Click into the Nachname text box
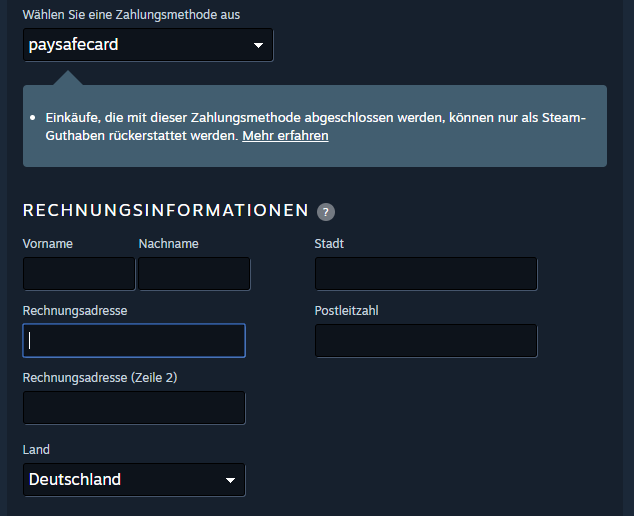 [194, 274]
